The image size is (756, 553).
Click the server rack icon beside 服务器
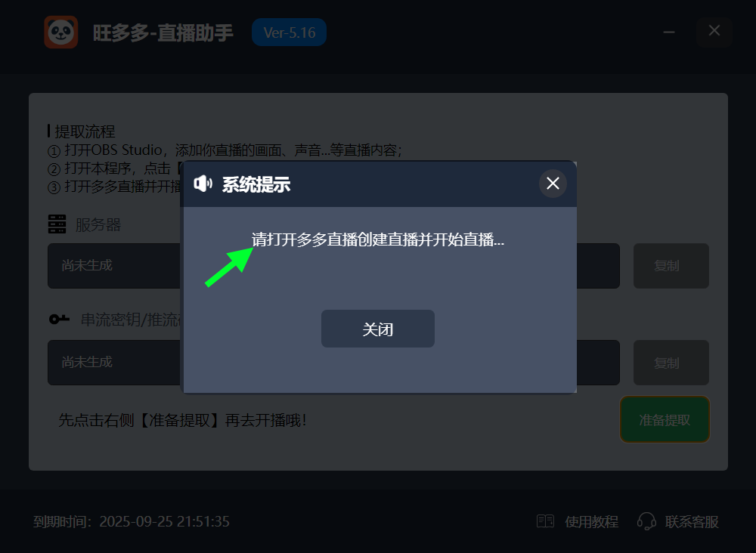(57, 224)
